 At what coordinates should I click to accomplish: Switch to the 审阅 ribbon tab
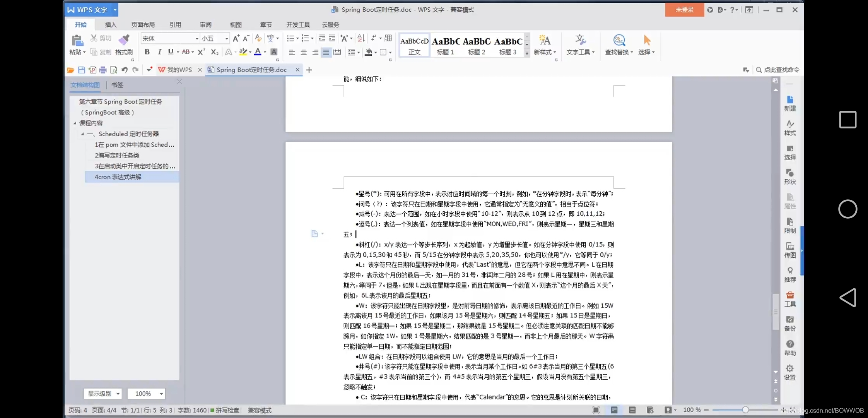click(x=206, y=25)
